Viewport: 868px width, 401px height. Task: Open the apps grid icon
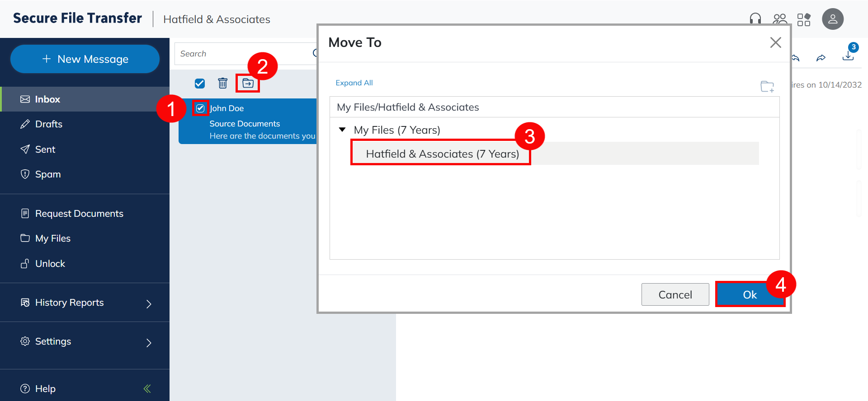coord(804,19)
